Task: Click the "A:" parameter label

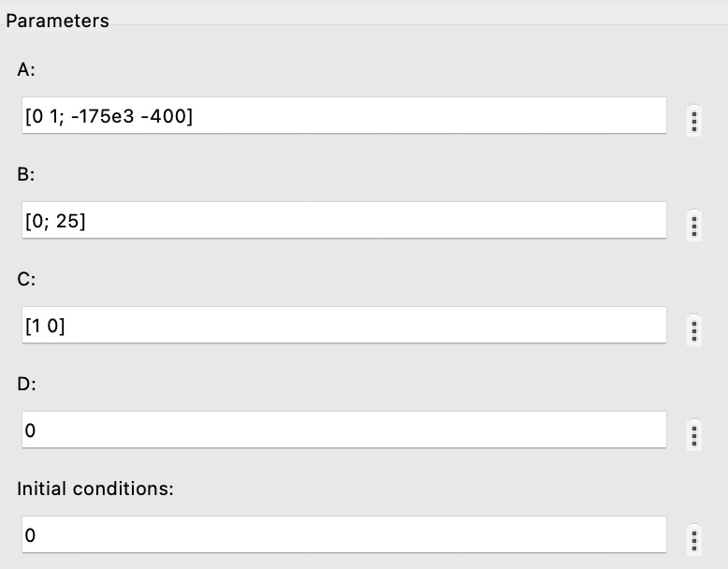Action: click(26, 68)
